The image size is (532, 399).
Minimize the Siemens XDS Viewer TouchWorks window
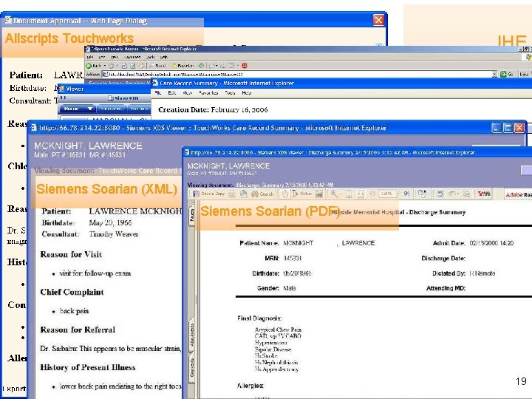pyautogui.click(x=497, y=128)
